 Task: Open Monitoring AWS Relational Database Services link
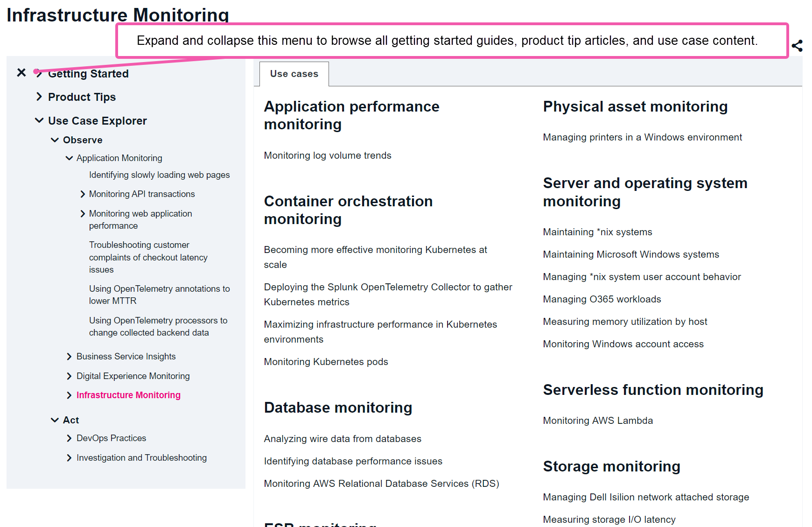[x=381, y=484]
